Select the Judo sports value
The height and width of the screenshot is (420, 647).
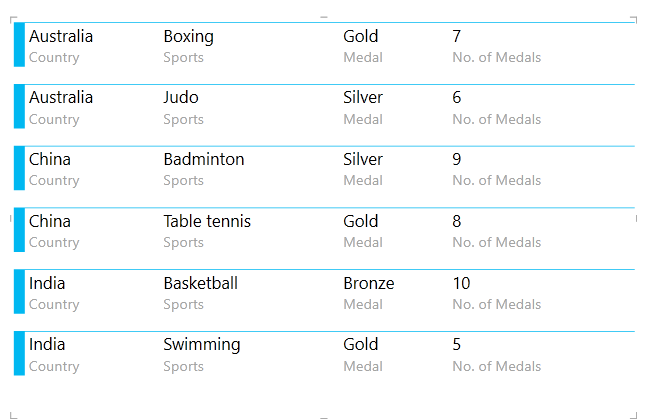click(181, 98)
